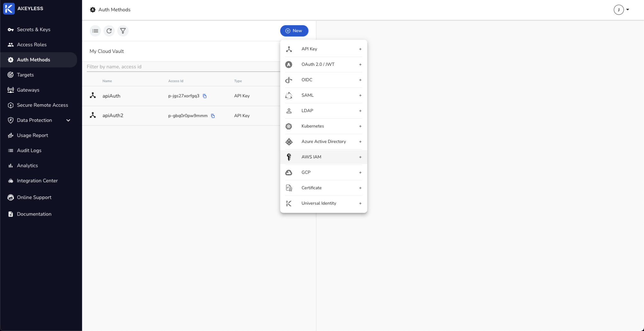Open Audit Logs in sidebar

pyautogui.click(x=39, y=150)
